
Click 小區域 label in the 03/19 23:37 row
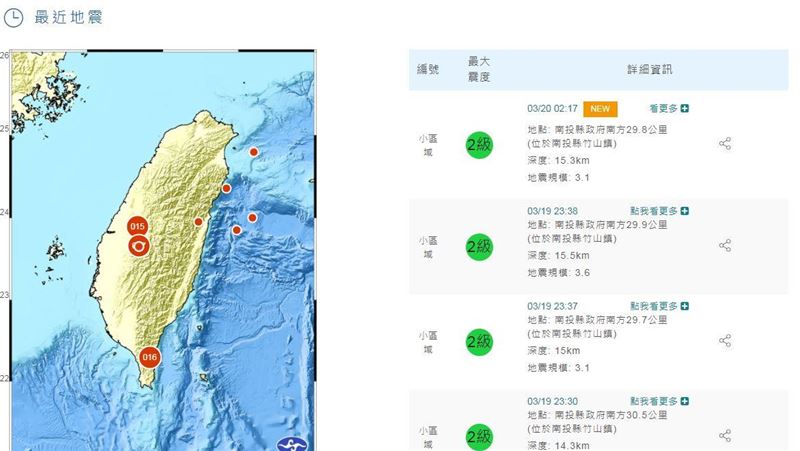(428, 342)
